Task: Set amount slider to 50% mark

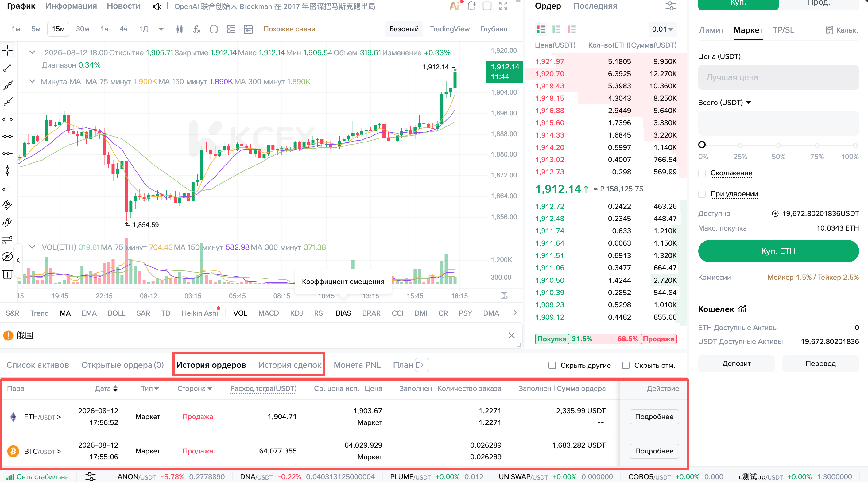Action: [778, 145]
